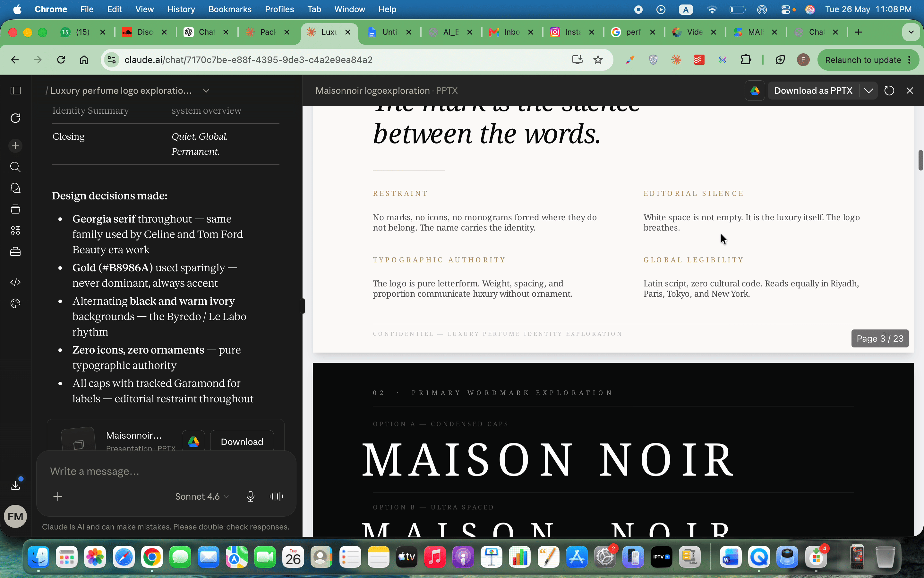Open the Profiles menu
This screenshot has width=924, height=578.
click(x=279, y=9)
